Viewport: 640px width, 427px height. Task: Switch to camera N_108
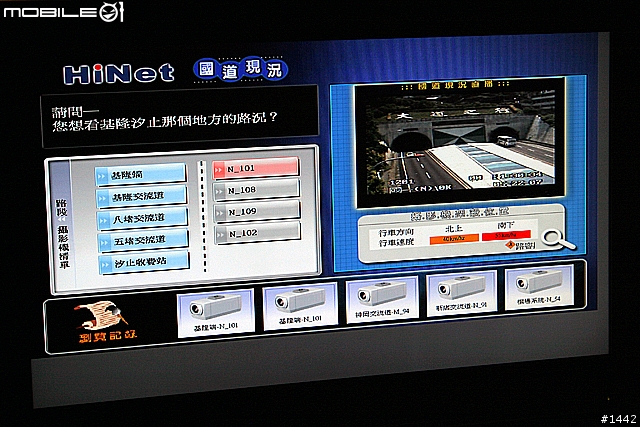[257, 190]
